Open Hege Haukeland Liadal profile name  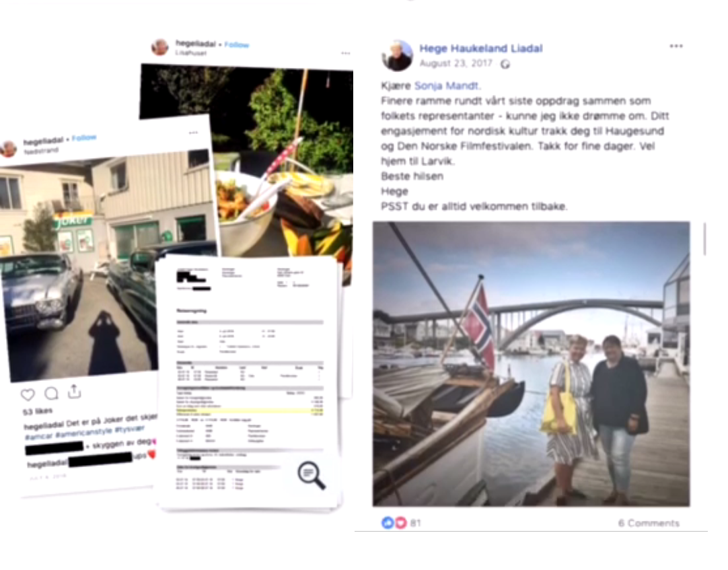[481, 48]
